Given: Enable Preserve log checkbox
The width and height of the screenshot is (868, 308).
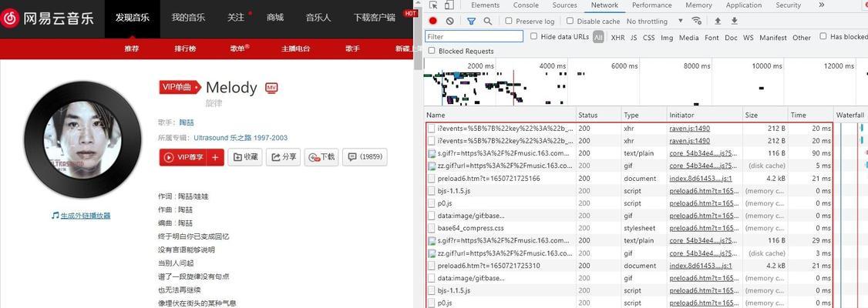Looking at the screenshot, I should point(509,21).
